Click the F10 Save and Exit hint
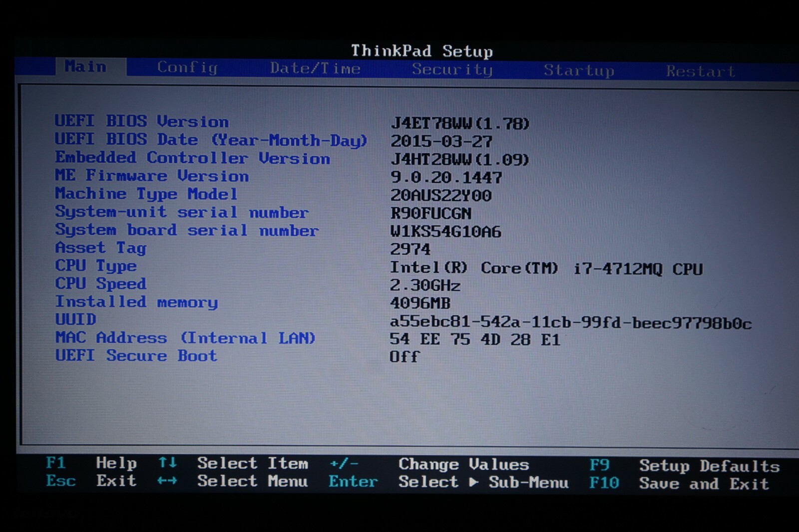 [679, 483]
